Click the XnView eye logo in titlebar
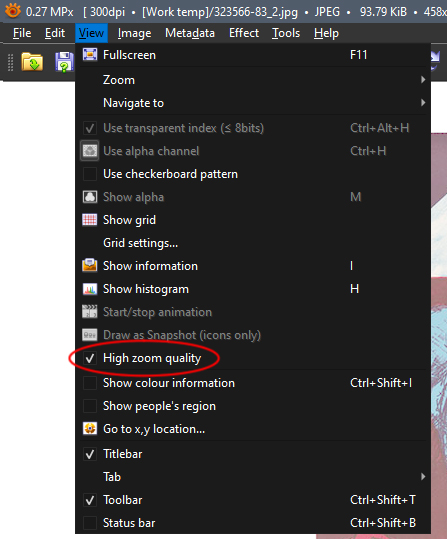The image size is (447, 539). (x=13, y=11)
